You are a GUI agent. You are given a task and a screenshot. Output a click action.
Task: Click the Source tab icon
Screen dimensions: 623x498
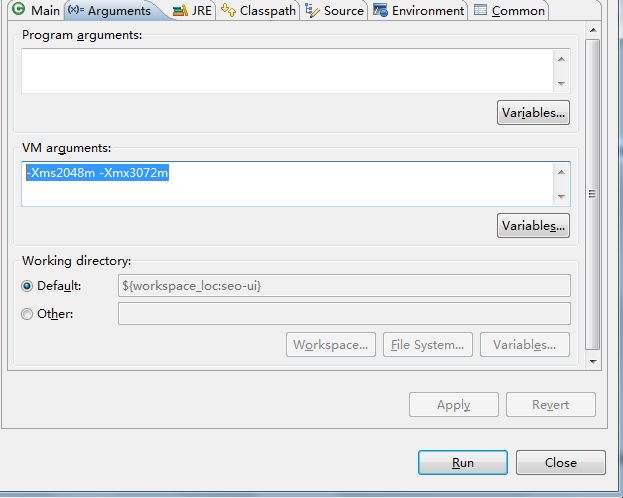click(312, 10)
